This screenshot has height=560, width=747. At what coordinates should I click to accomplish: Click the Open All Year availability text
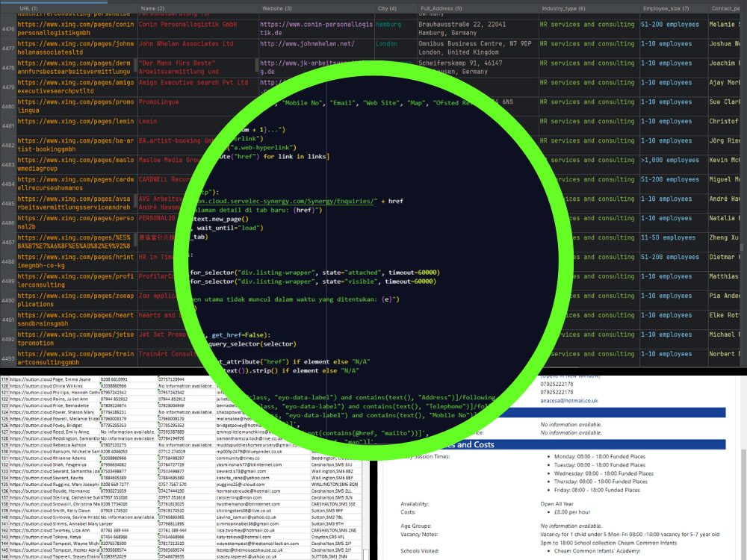557,504
